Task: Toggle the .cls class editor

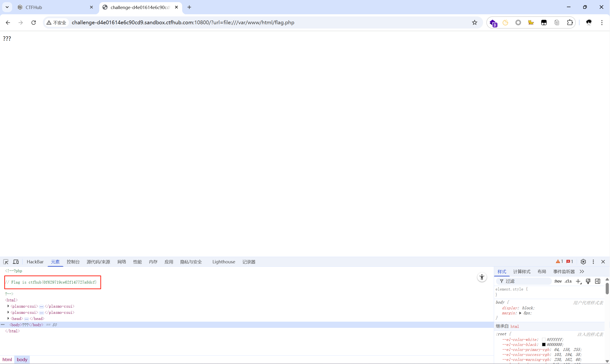Action: [x=568, y=281]
